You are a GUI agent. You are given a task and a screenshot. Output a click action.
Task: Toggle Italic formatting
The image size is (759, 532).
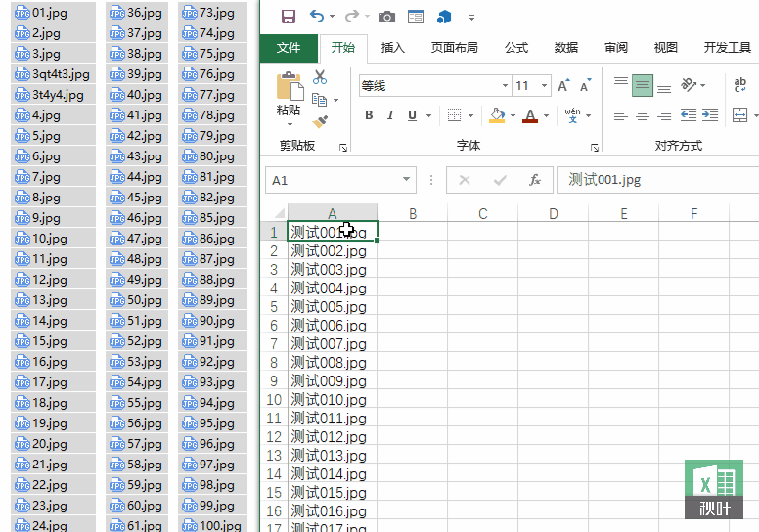coord(390,115)
